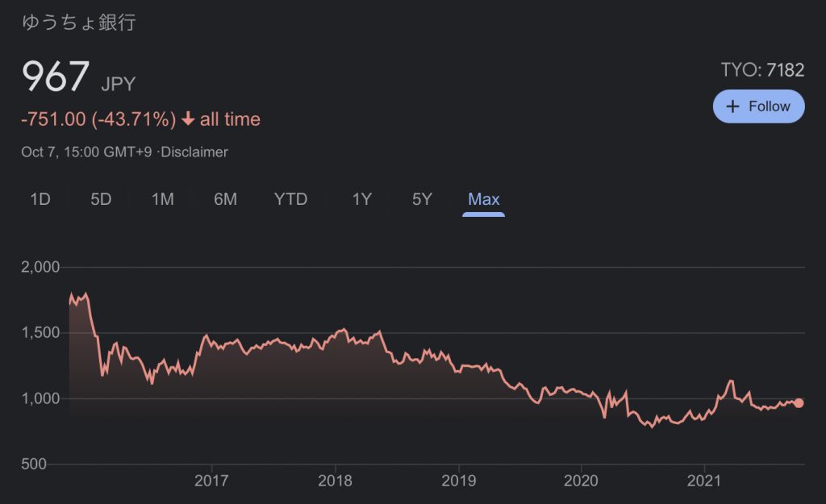Click the 2020 label on timeline
The height and width of the screenshot is (504, 826).
pyautogui.click(x=582, y=481)
